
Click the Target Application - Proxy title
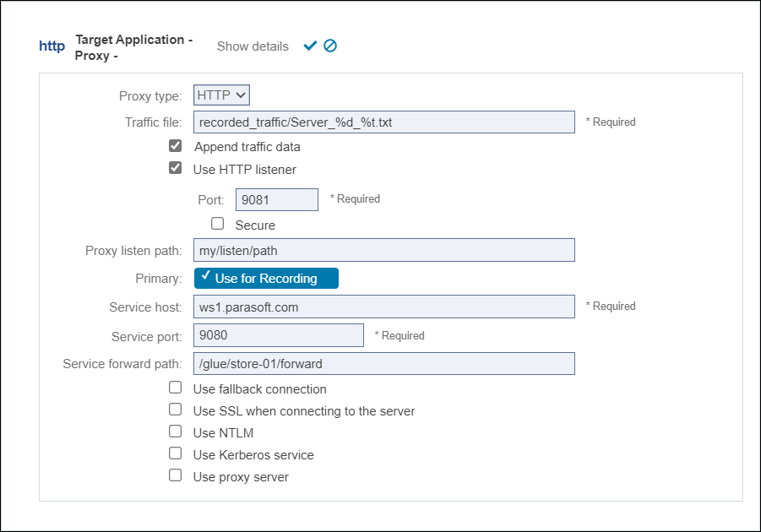tap(133, 47)
